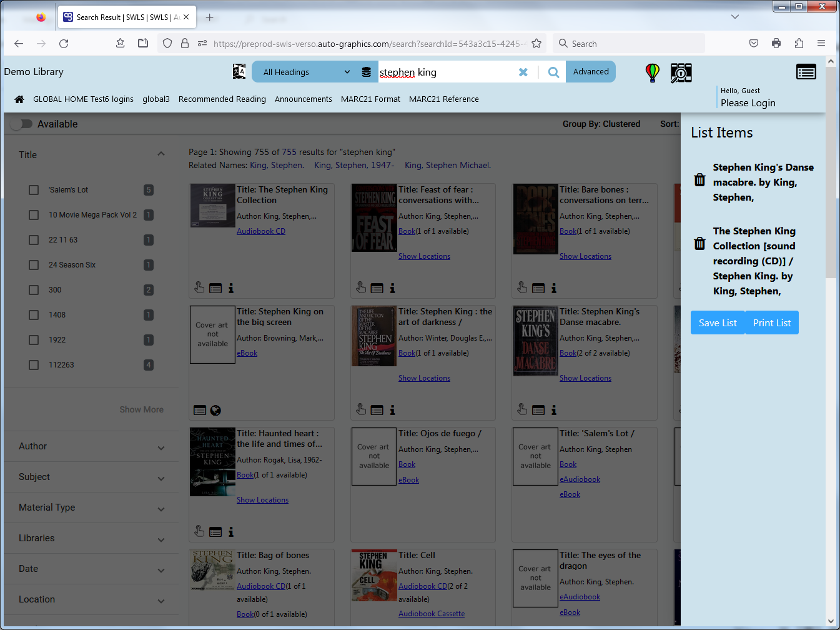Show info for Bare bones
This screenshot has width=840, height=630.
click(554, 288)
